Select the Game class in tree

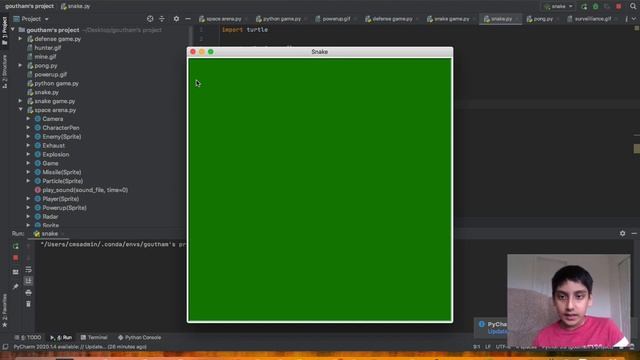(50, 163)
